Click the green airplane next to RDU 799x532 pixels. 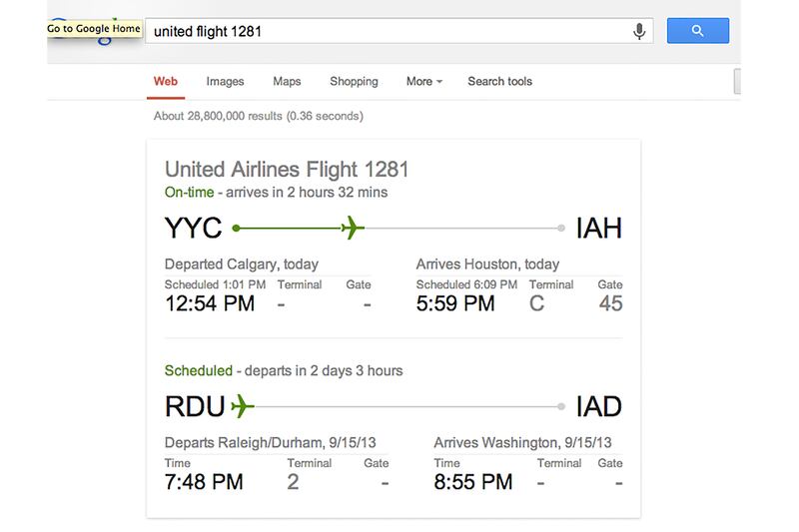pos(243,406)
